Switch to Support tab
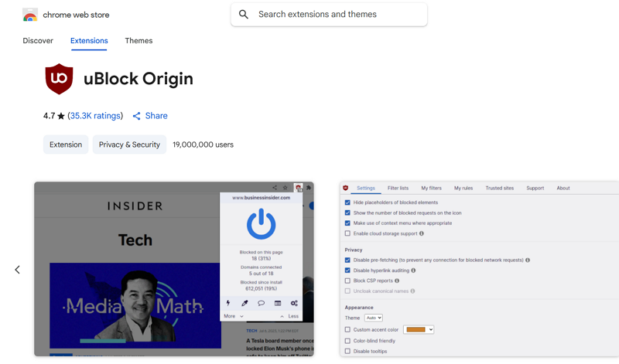Screen dimensions: 619x364 535,188
